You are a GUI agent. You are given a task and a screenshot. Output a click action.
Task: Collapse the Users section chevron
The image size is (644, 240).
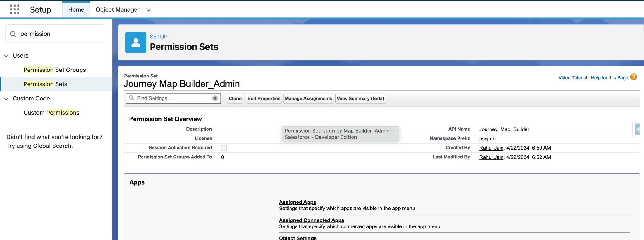(6, 56)
